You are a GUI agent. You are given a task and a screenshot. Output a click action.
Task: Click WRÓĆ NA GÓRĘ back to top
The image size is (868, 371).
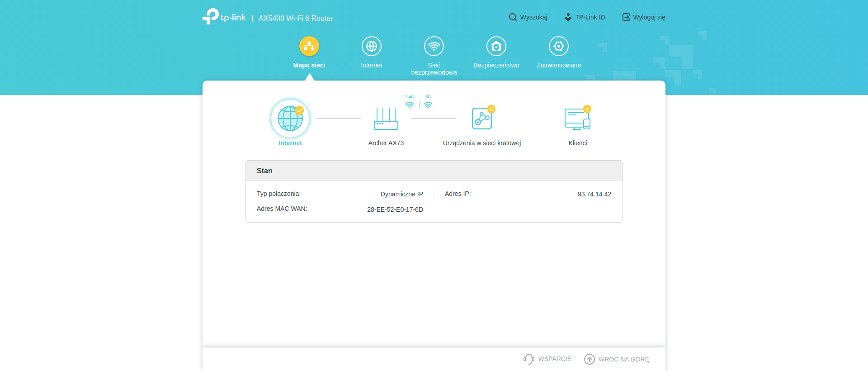[617, 359]
